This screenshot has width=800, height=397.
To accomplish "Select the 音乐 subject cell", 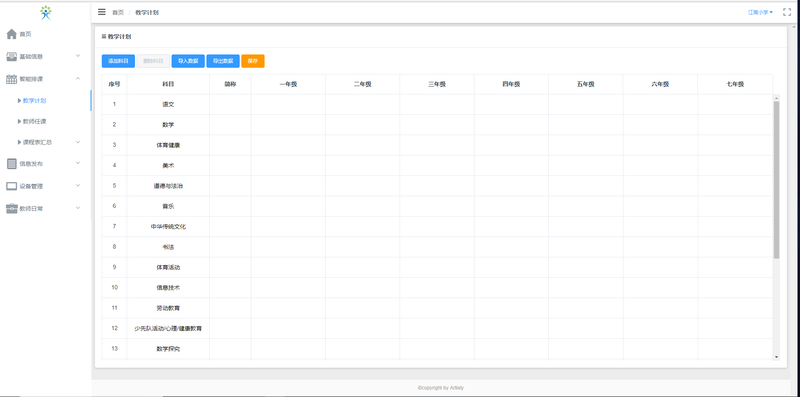I will [x=168, y=206].
